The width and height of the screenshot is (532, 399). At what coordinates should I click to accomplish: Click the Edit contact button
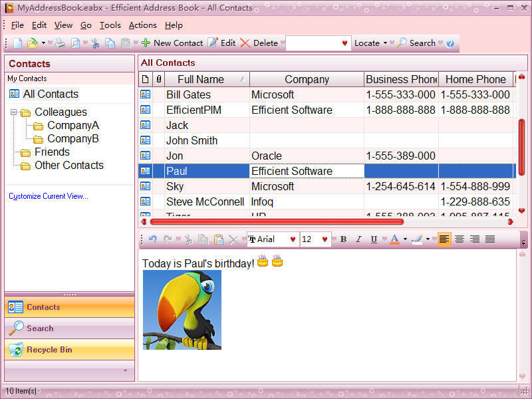pos(222,43)
